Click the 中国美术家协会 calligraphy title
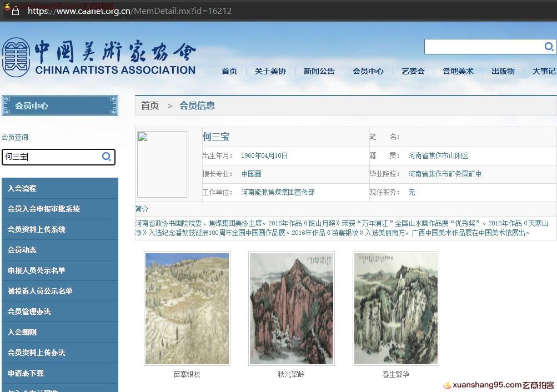 click(115, 52)
